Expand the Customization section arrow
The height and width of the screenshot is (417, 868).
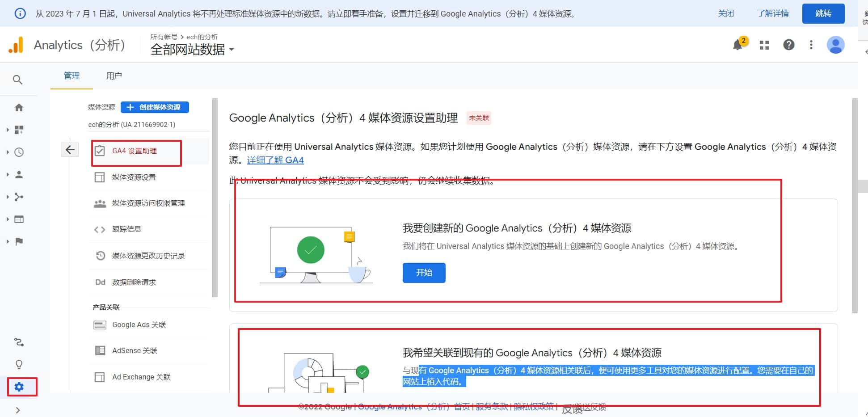point(8,130)
